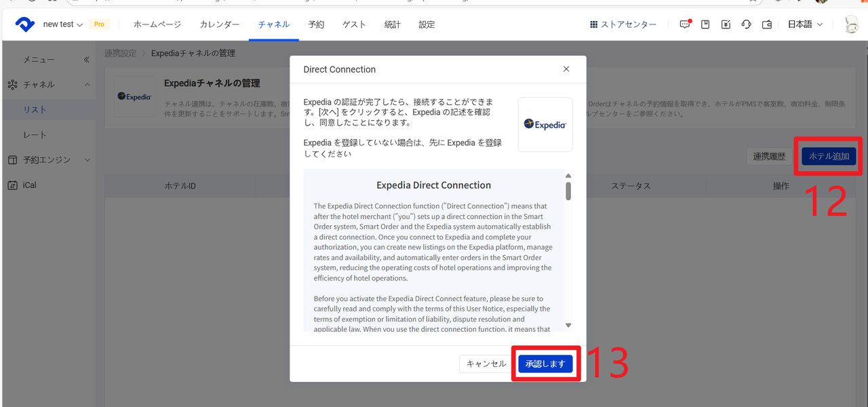
Task: Select iCal in the left sidebar
Action: click(x=29, y=185)
